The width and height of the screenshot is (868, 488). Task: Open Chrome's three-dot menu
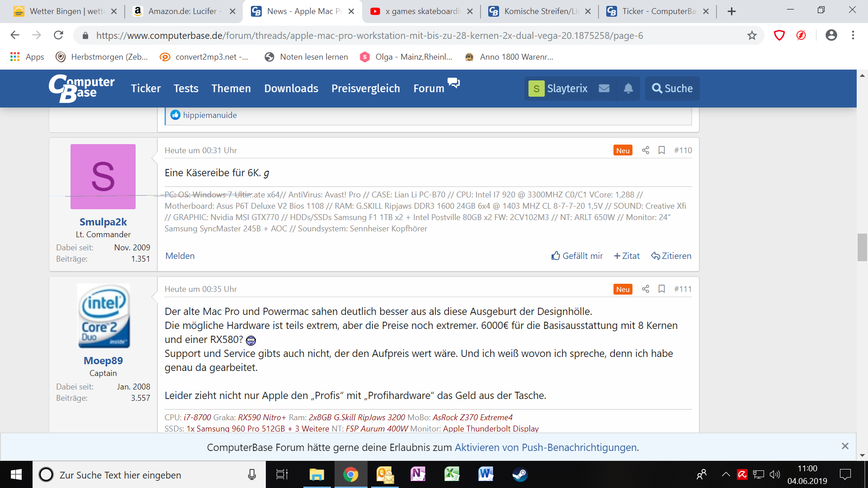click(853, 35)
